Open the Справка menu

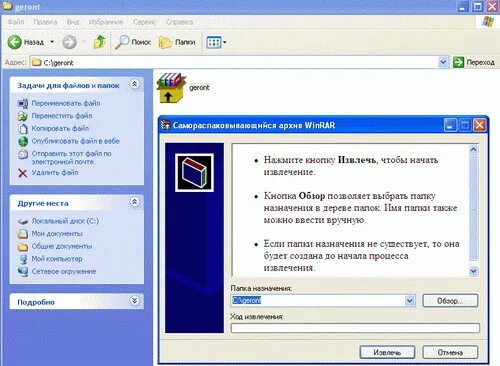tap(179, 22)
